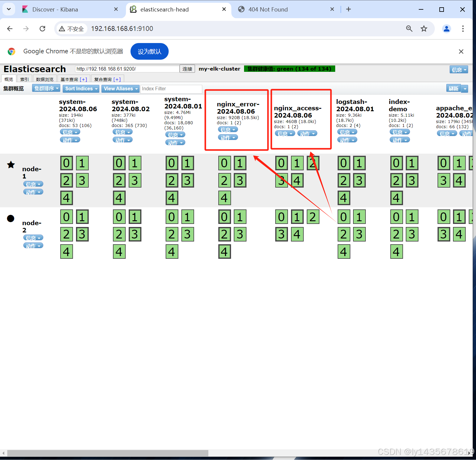476x460 pixels.
Task: Open 动作 dropdown for index-demo
Action: (400, 140)
